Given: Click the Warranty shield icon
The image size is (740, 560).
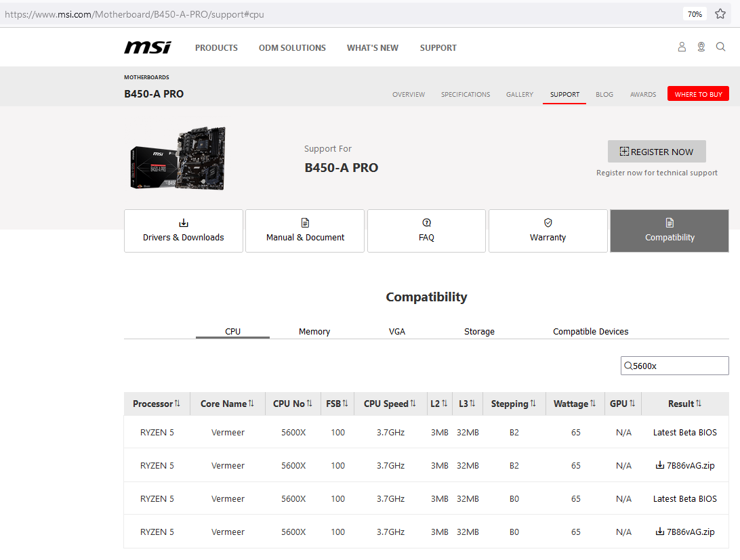Looking at the screenshot, I should [x=548, y=223].
